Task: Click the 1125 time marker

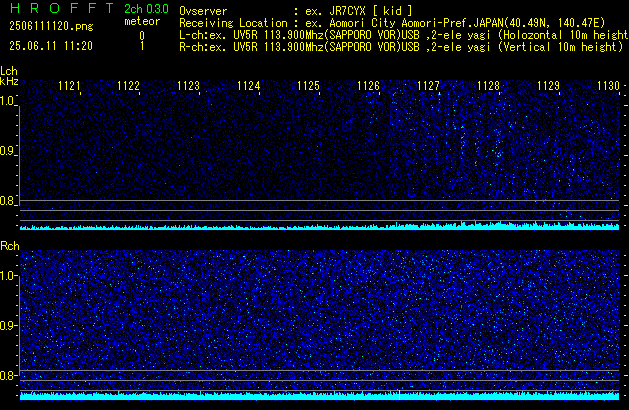Action: [x=308, y=86]
